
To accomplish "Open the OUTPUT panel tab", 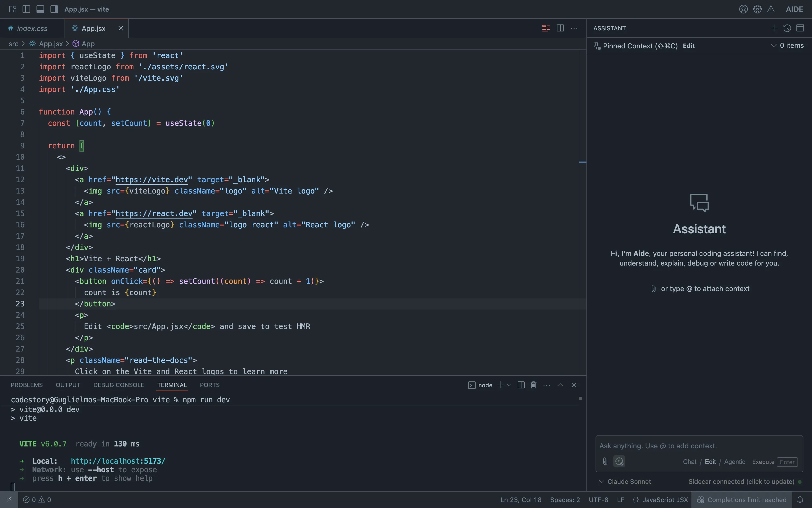I will click(x=68, y=385).
